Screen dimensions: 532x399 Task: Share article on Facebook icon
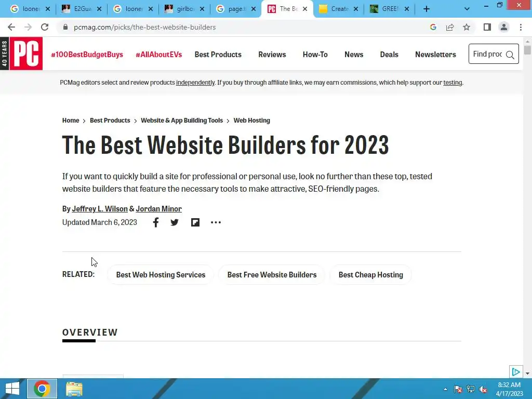(156, 222)
